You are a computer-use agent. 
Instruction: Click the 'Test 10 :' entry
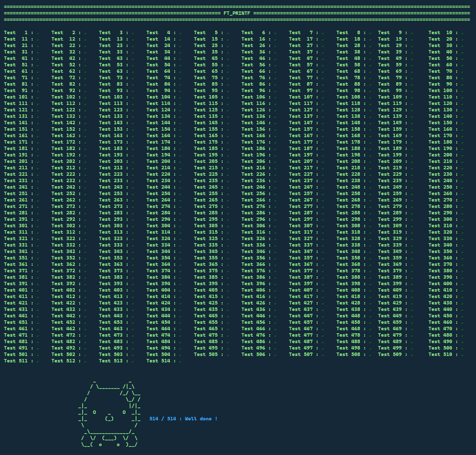pyautogui.click(x=443, y=33)
